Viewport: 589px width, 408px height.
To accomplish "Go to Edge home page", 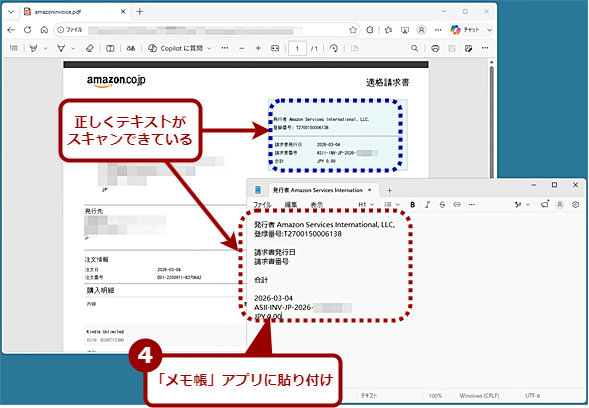I will pyautogui.click(x=44, y=30).
